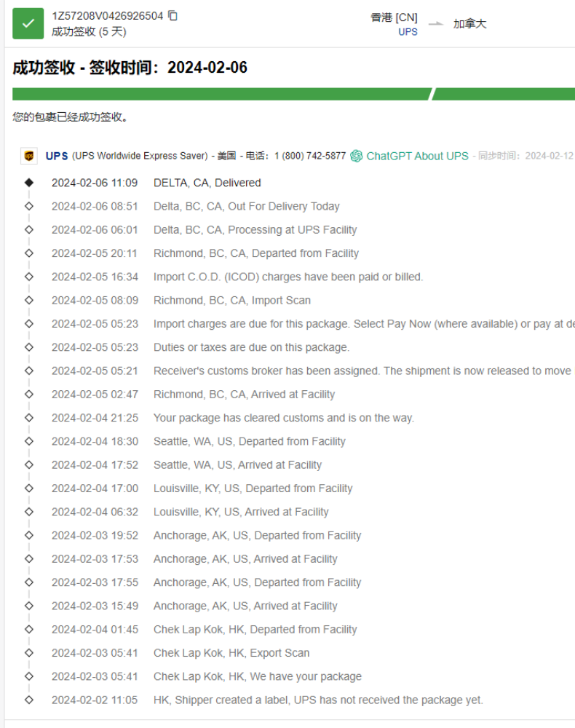The image size is (575, 728).
Task: Click heading 成功签收 - 签收时间: 2024-02-06
Action: [x=130, y=68]
